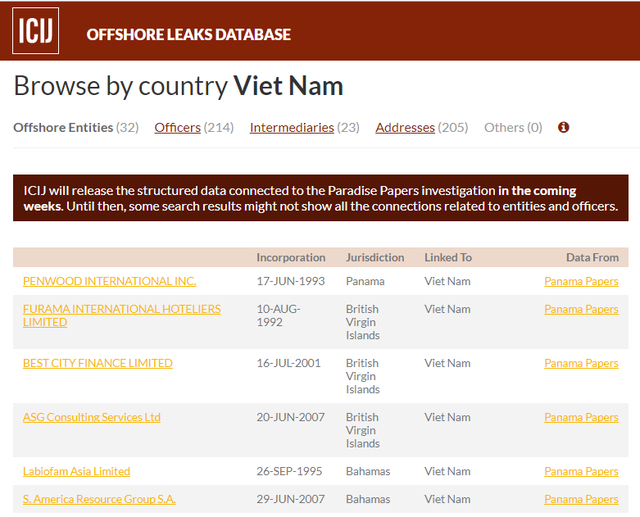Open S. America Resource Group S.A. entity
This screenshot has width=640, height=517.
point(99,499)
